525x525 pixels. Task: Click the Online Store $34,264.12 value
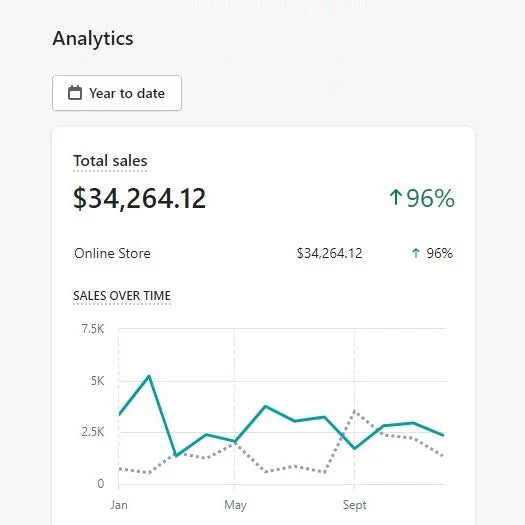(x=329, y=253)
